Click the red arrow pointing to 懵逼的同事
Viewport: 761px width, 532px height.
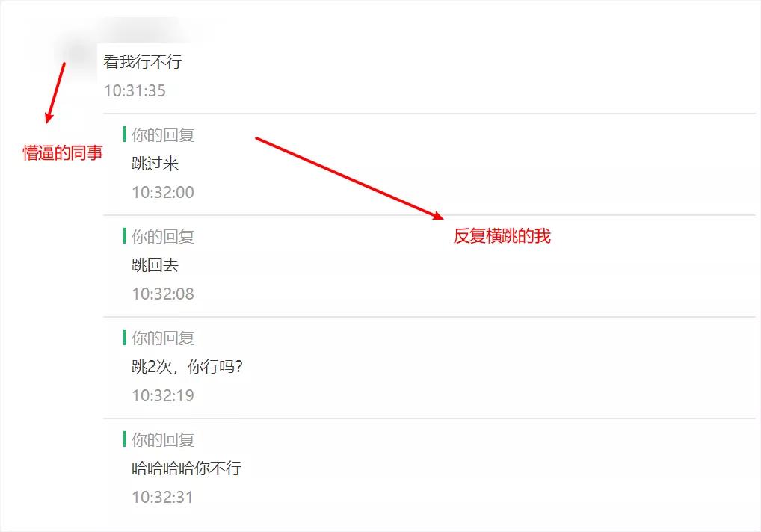point(55,92)
